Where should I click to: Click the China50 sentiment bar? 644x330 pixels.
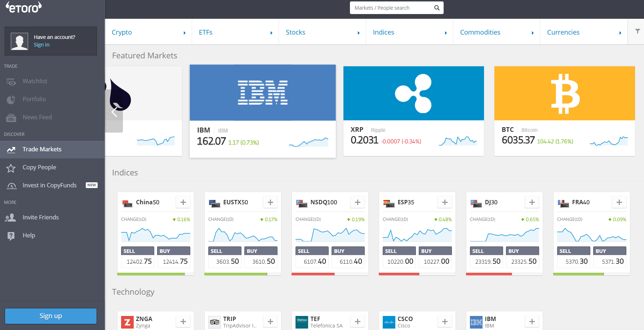tap(156, 274)
